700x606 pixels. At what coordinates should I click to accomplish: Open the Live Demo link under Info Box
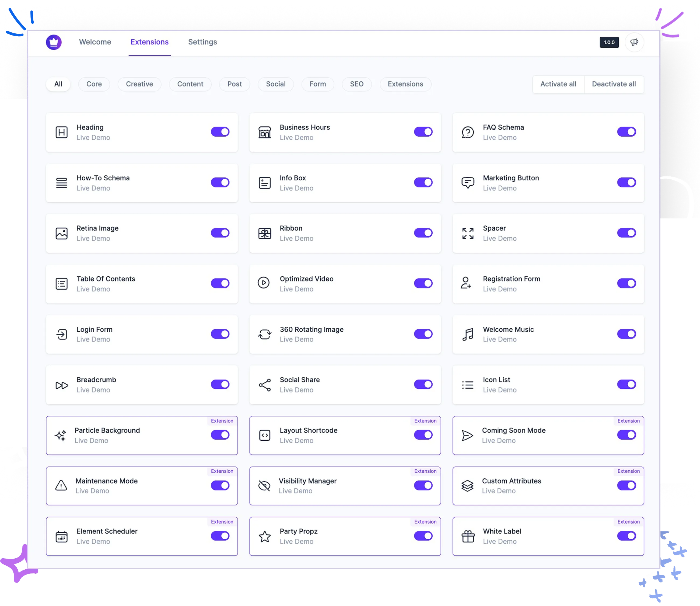pos(296,188)
